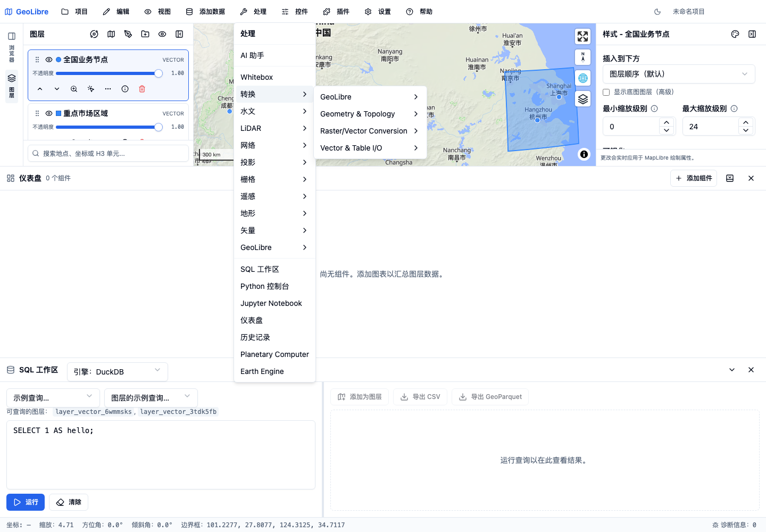Select Earth Engine from the menu
766x532 pixels.
[274, 371]
